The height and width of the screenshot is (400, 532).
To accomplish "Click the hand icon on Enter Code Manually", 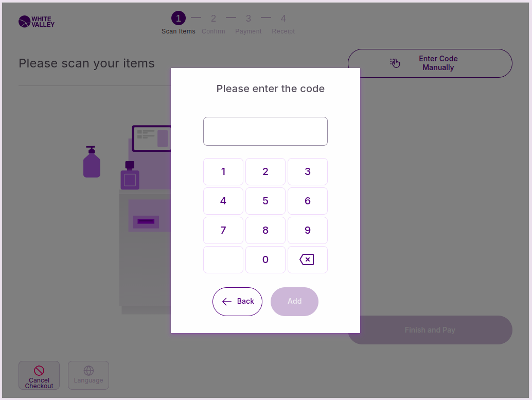I will pyautogui.click(x=395, y=63).
